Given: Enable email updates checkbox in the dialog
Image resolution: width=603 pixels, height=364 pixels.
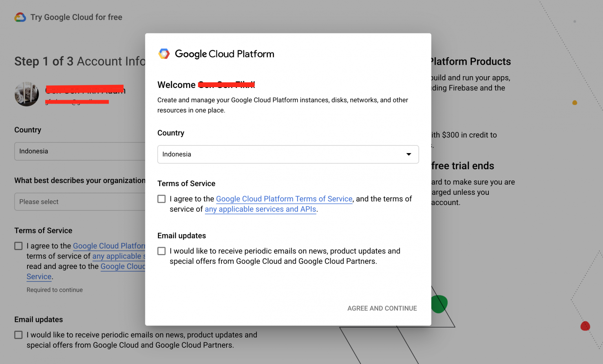Looking at the screenshot, I should (161, 251).
